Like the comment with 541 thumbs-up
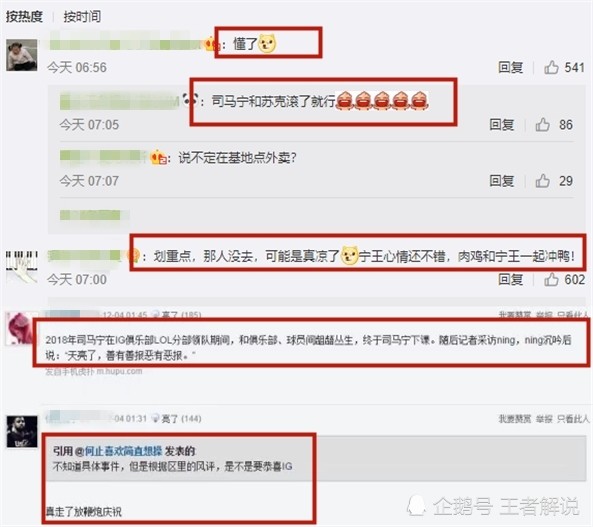 (x=551, y=68)
